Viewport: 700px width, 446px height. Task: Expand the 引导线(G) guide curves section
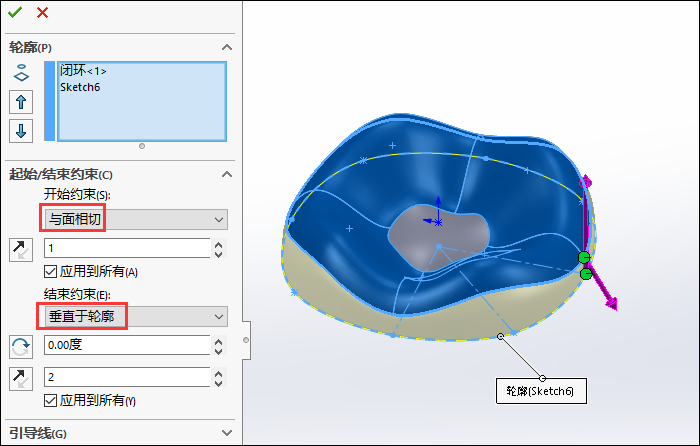click(x=227, y=433)
